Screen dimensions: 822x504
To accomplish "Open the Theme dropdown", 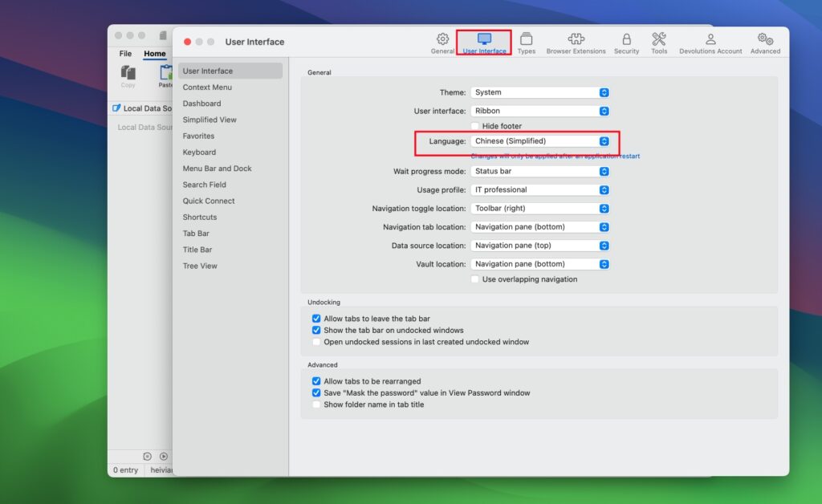I will coord(539,91).
